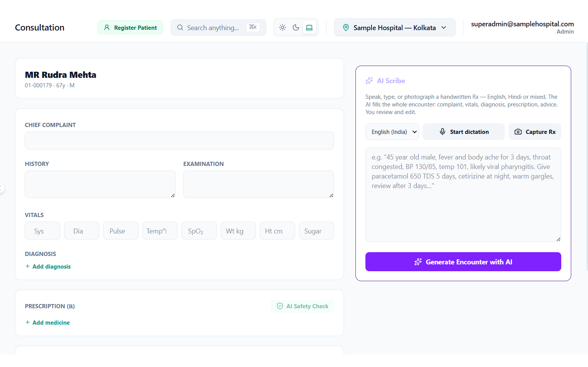Click patient ID 01-000179 · 67y · M
The width and height of the screenshot is (588, 367).
click(50, 85)
